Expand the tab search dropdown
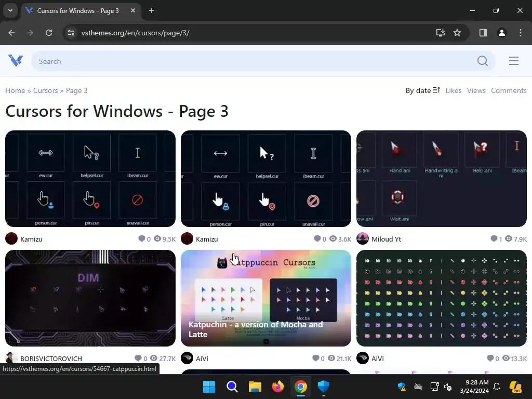 [x=10, y=10]
